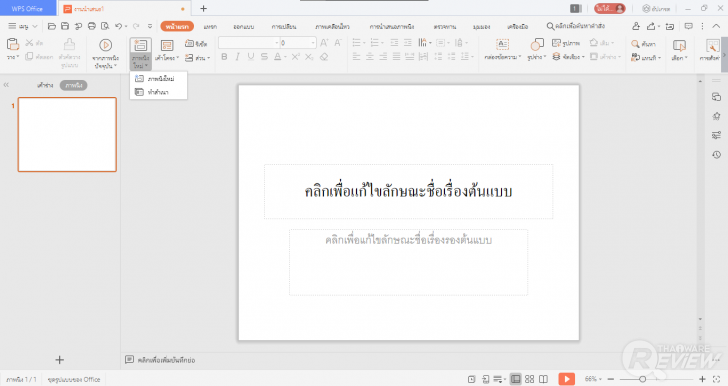
Task: Toggle Strikethrough formatting
Action: point(264,57)
